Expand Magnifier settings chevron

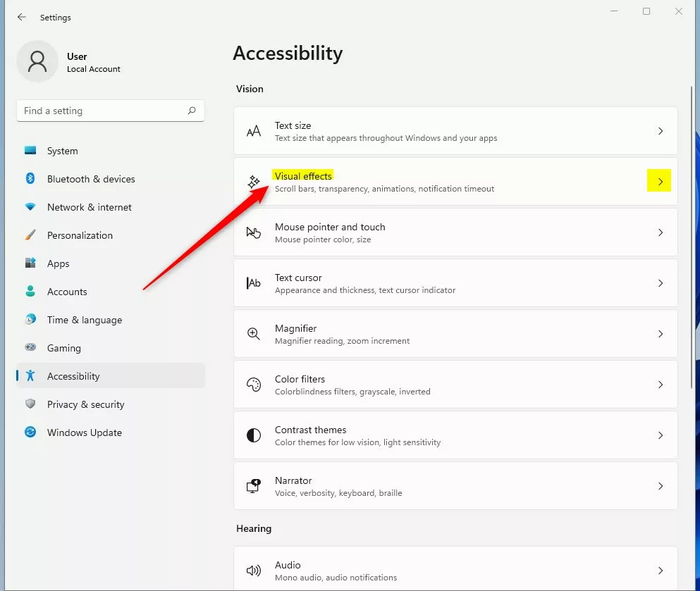661,334
